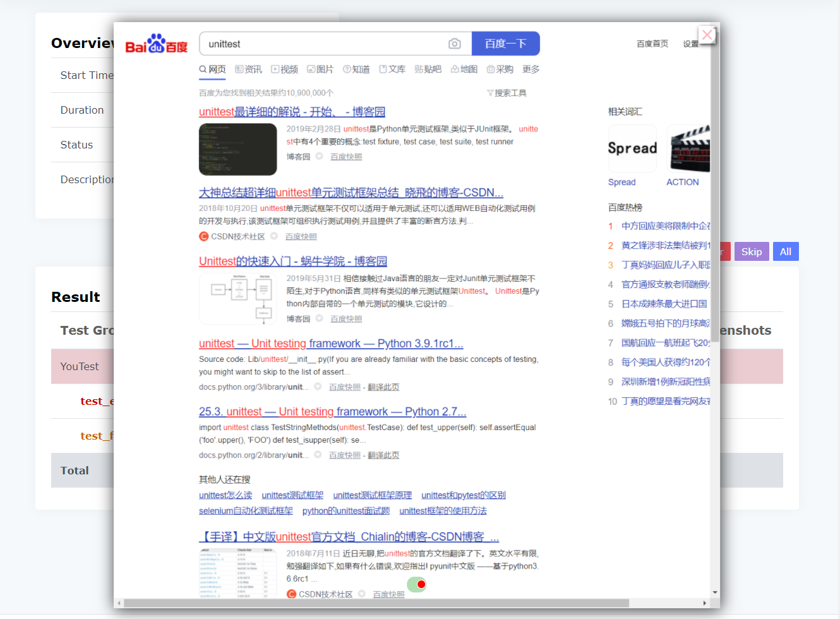Expand the 更多 menu
Screen dimensions: 840x619
click(531, 69)
